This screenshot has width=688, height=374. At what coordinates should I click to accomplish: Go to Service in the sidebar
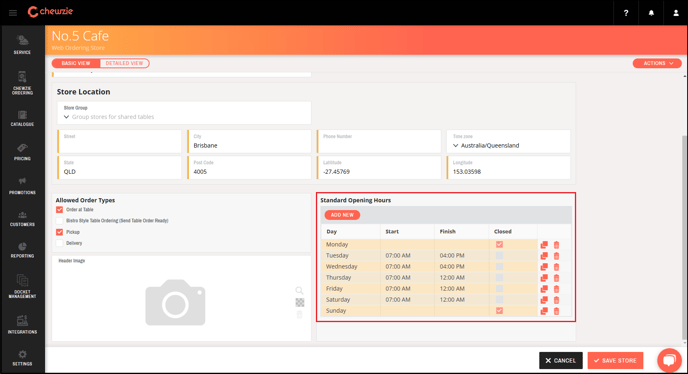tap(22, 45)
